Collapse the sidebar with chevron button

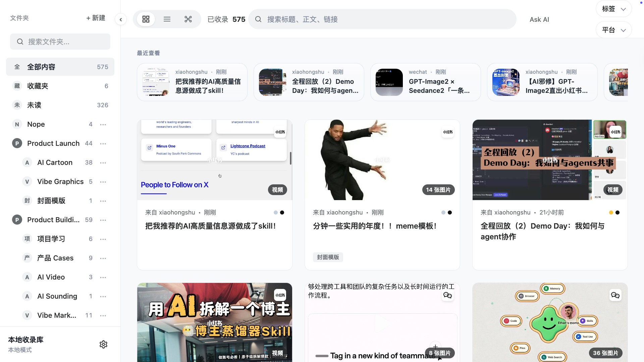point(121,19)
